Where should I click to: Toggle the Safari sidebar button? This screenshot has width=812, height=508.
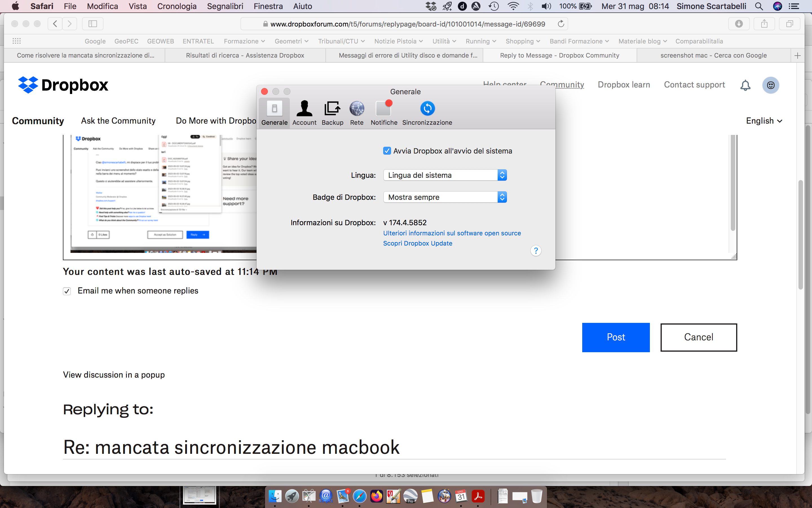click(x=92, y=24)
